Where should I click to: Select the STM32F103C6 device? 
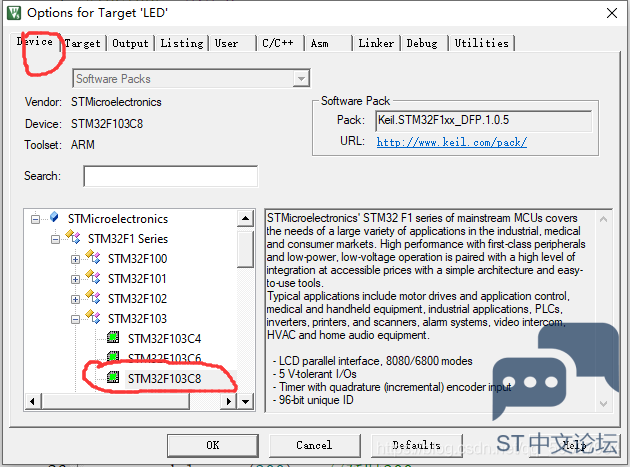click(164, 357)
